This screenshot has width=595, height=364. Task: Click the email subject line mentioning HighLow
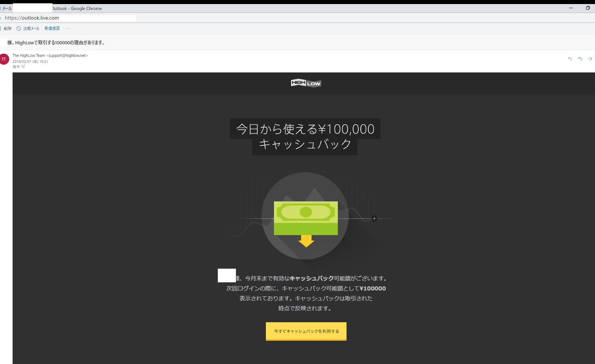(56, 42)
